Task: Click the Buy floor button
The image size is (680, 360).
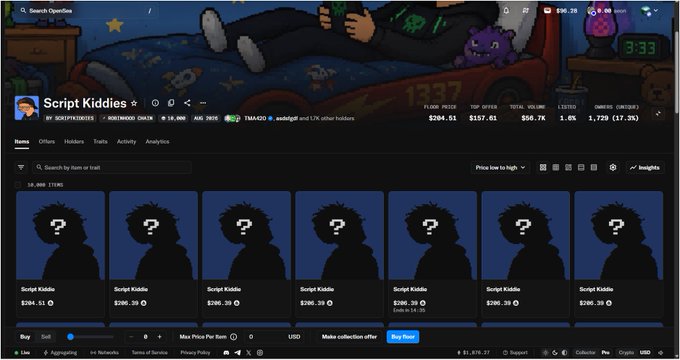Action: (403, 337)
